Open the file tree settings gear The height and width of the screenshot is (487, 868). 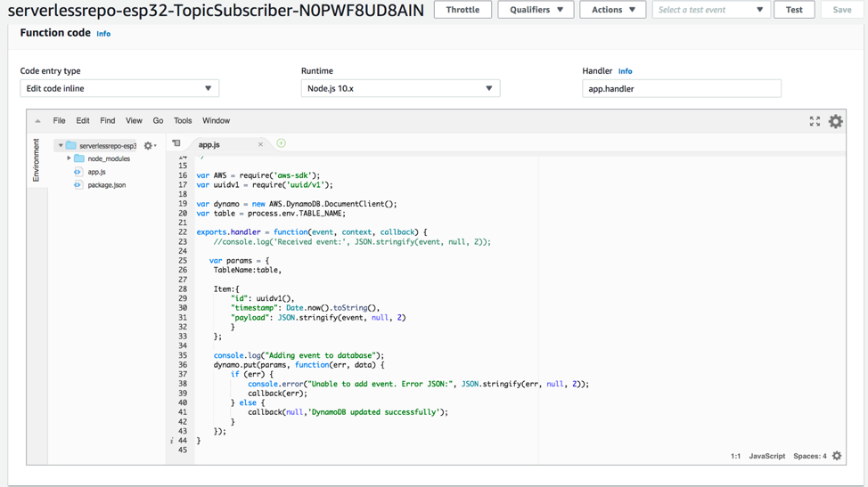(x=150, y=146)
